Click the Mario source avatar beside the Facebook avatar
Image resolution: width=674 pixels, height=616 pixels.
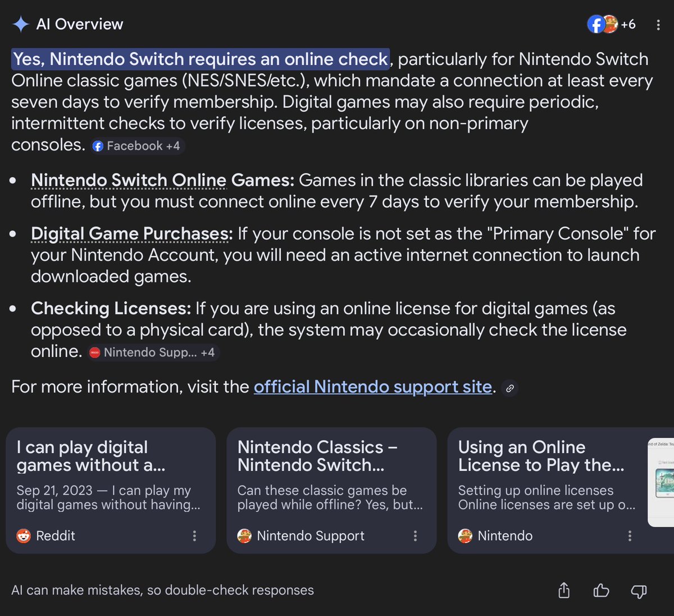coord(611,24)
